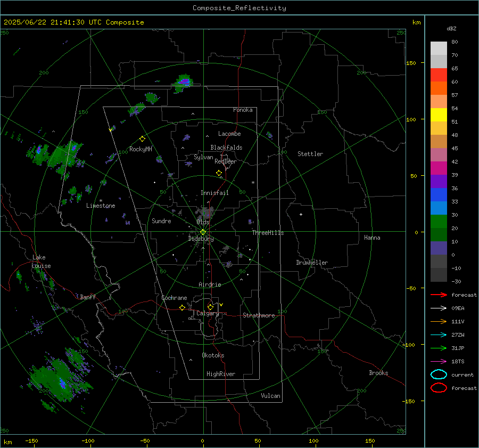Viewport: 479px width, 448px height.
Task: Click the magenta 18TS arrow icon
Action: (439, 362)
